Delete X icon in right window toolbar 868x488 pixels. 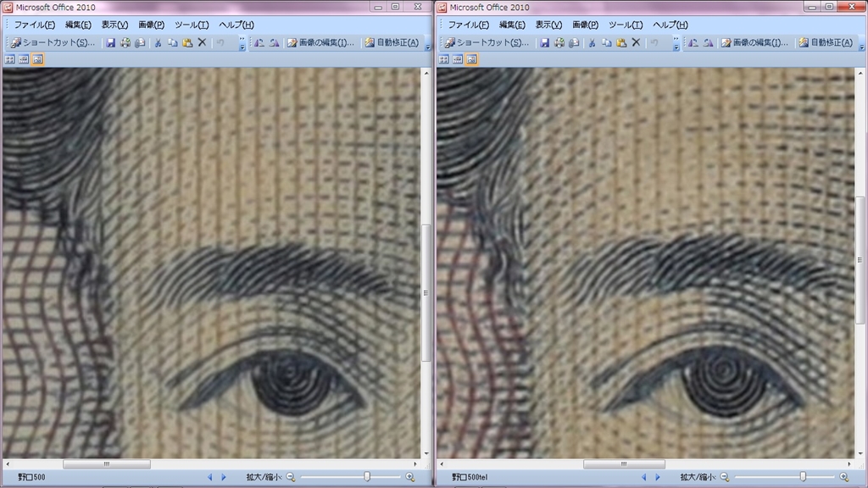[x=636, y=42]
